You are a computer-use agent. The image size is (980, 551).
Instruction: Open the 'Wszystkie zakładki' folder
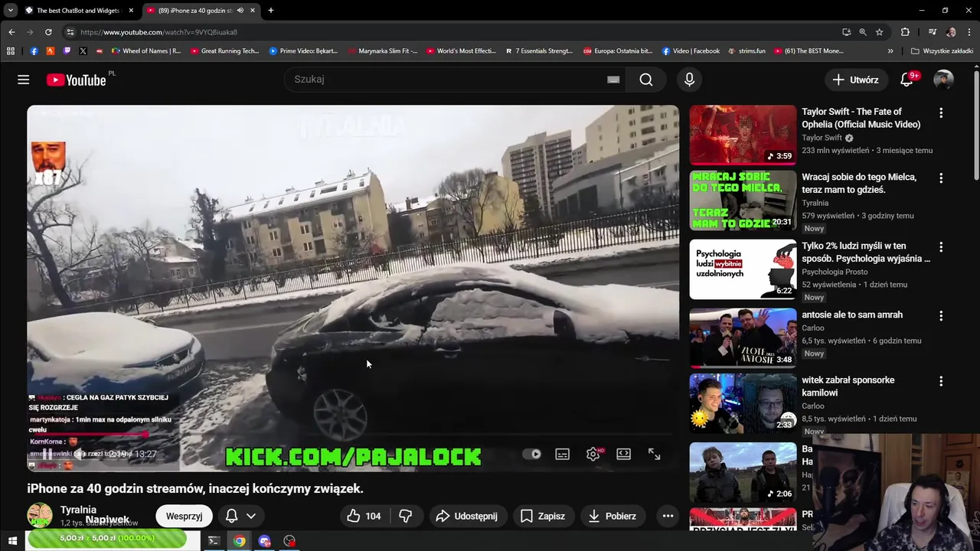tap(942, 51)
